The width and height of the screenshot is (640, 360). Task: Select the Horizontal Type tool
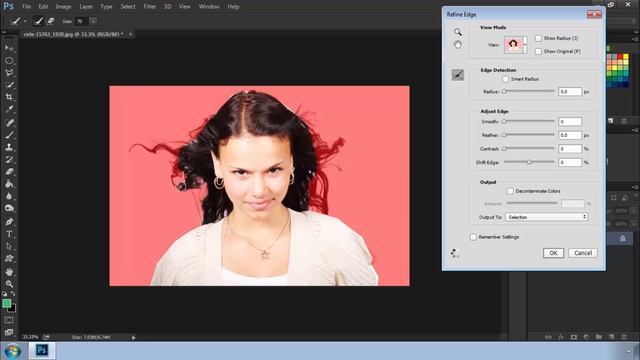coord(9,234)
